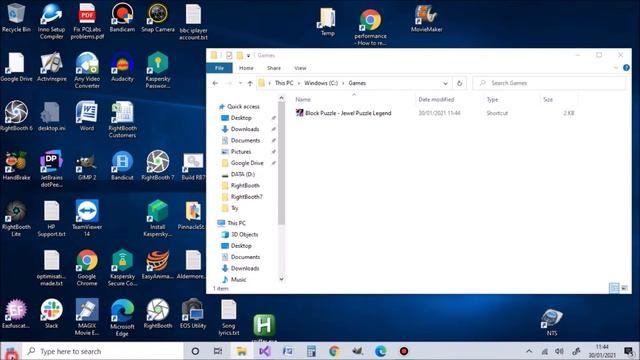Open Any Video Converter shortcut
This screenshot has height=360, width=640.
pos(87,70)
